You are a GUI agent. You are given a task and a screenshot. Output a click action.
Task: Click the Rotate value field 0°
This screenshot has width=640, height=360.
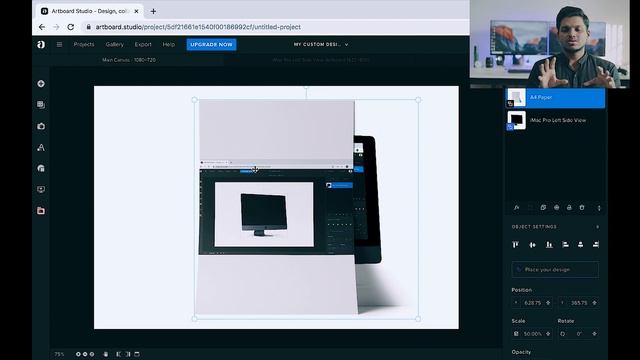(x=579, y=334)
